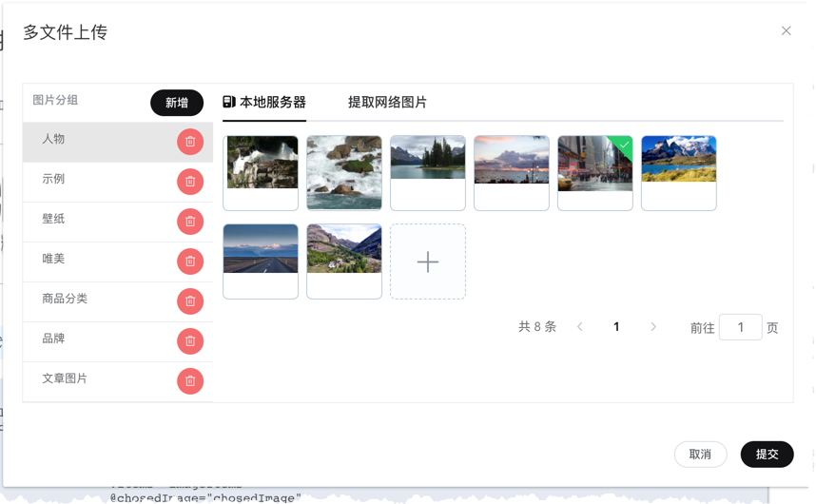Delete the 人物 group with trash icon

[x=190, y=142]
